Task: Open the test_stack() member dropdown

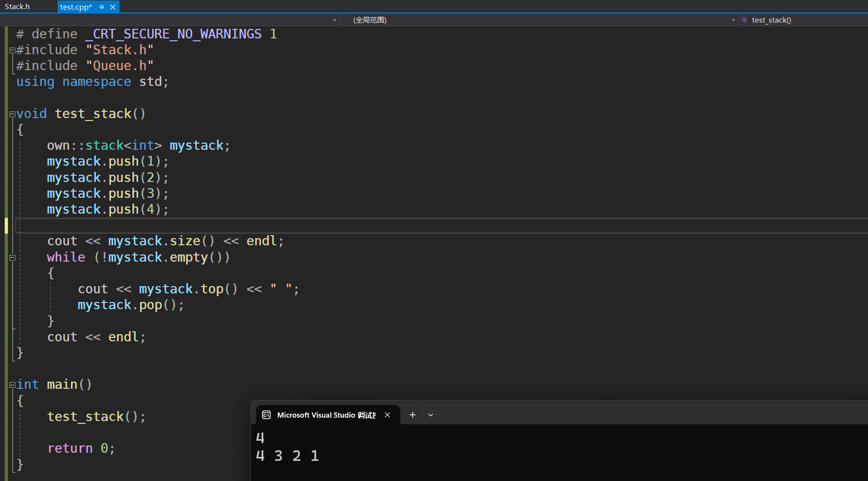Action: click(804, 20)
